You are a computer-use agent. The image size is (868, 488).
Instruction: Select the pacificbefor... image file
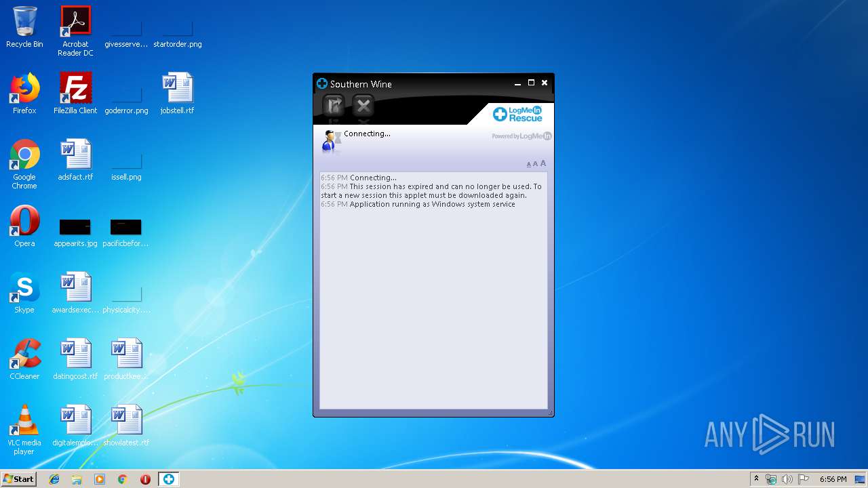(x=126, y=233)
